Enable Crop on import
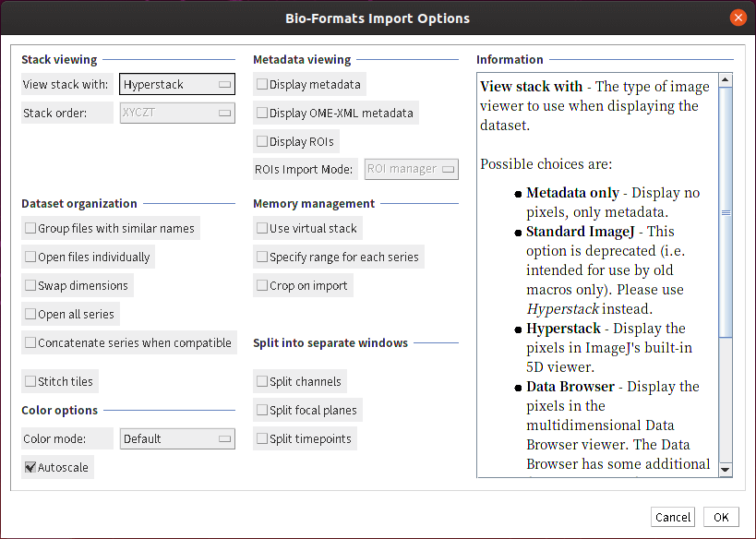756x539 pixels. (262, 285)
